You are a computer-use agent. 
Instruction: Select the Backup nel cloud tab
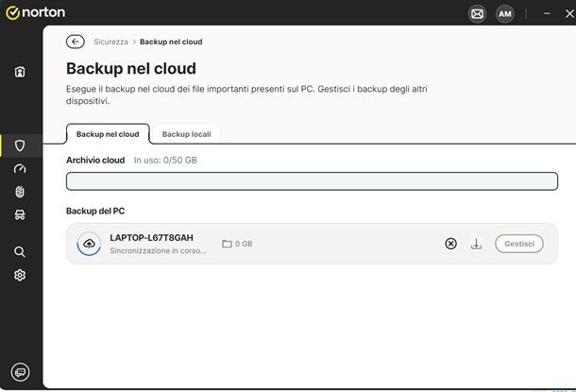tap(108, 134)
